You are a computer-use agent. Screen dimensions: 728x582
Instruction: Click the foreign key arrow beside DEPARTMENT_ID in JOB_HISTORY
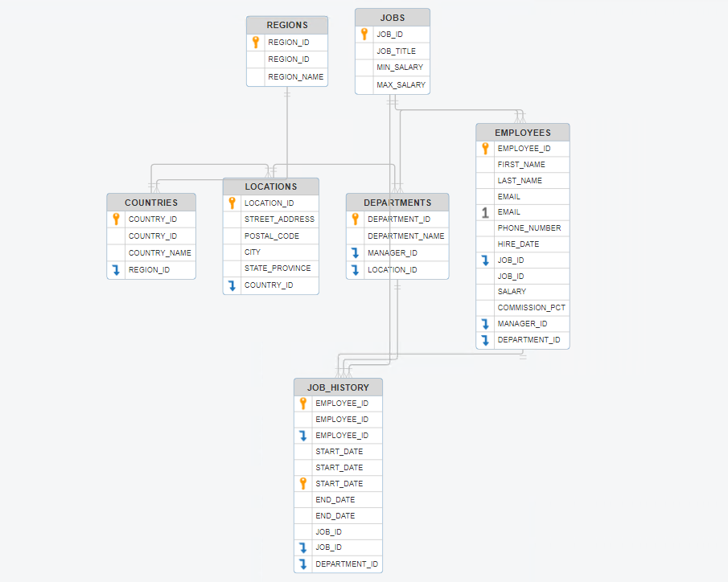[x=302, y=564]
